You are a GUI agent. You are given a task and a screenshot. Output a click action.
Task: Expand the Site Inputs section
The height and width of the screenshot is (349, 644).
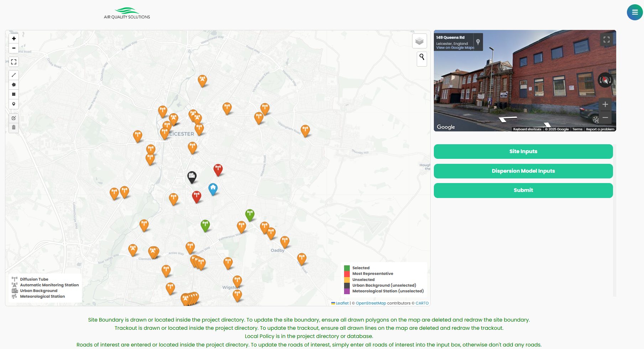coord(523,151)
